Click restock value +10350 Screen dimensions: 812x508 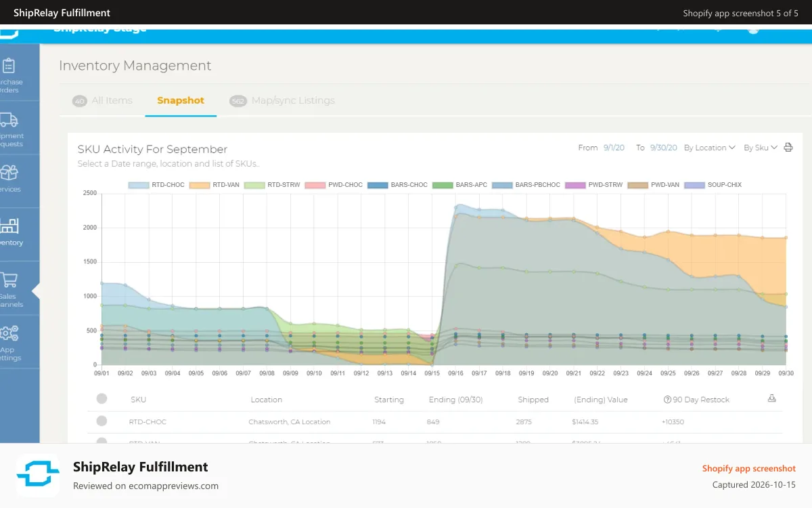pos(673,422)
